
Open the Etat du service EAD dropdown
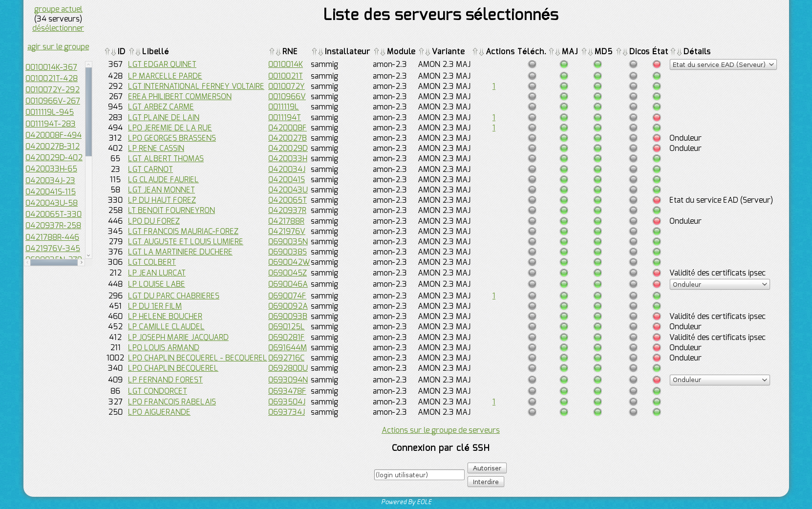tap(723, 64)
